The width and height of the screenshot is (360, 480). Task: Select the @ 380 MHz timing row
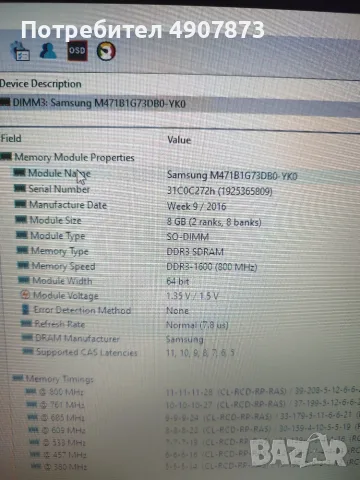click(65, 467)
